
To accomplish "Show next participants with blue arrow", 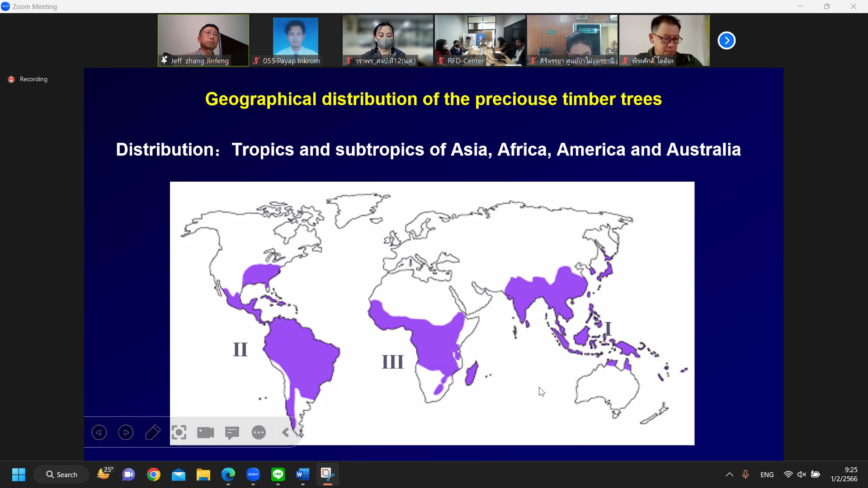I will tap(726, 40).
